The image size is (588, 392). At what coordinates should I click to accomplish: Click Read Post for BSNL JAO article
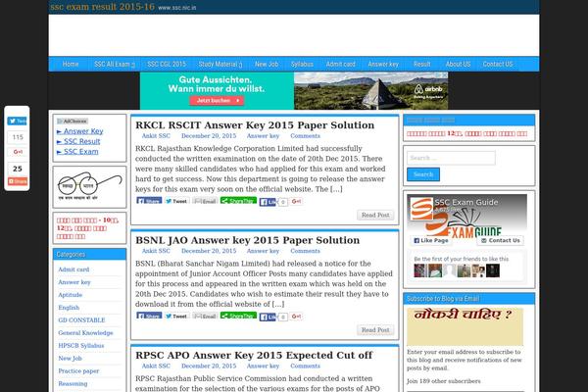tap(375, 330)
